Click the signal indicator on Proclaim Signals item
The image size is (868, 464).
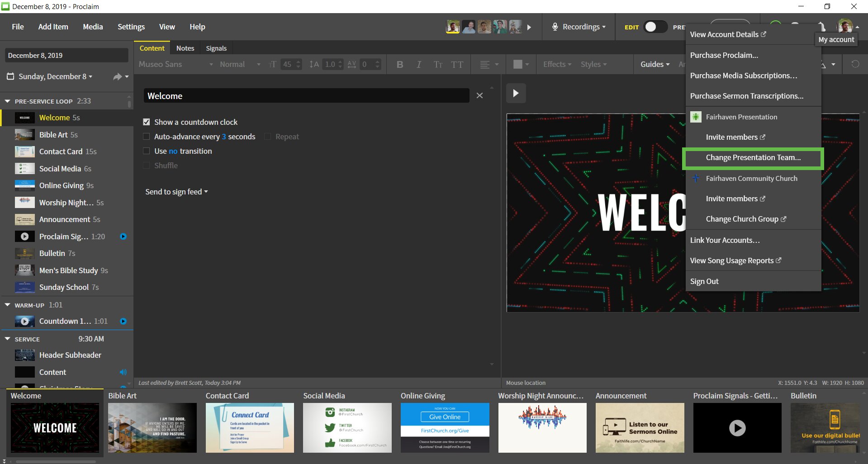(123, 237)
